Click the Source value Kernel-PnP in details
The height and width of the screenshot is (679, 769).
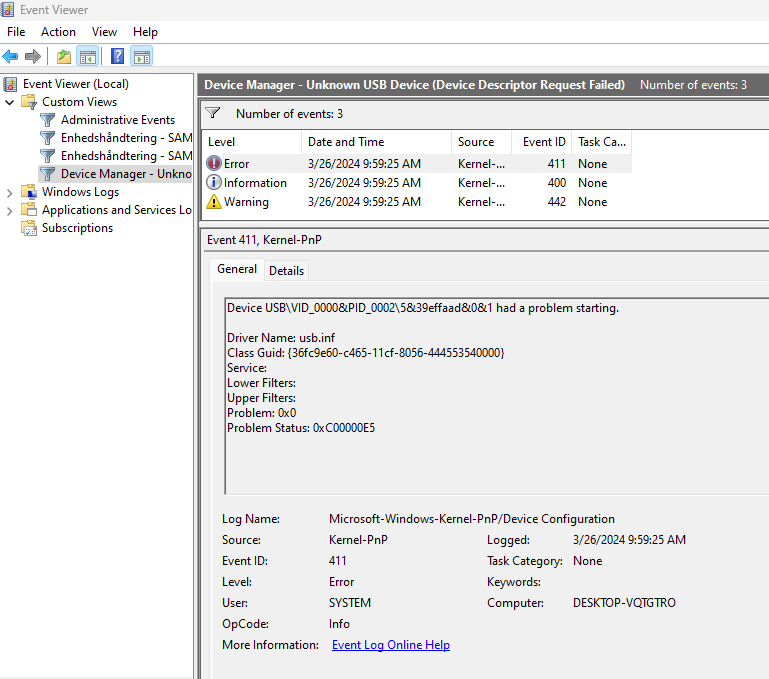pyautogui.click(x=358, y=540)
